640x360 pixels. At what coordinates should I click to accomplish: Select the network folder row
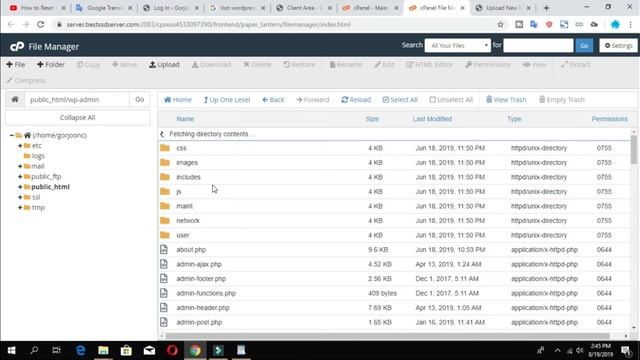(394, 220)
